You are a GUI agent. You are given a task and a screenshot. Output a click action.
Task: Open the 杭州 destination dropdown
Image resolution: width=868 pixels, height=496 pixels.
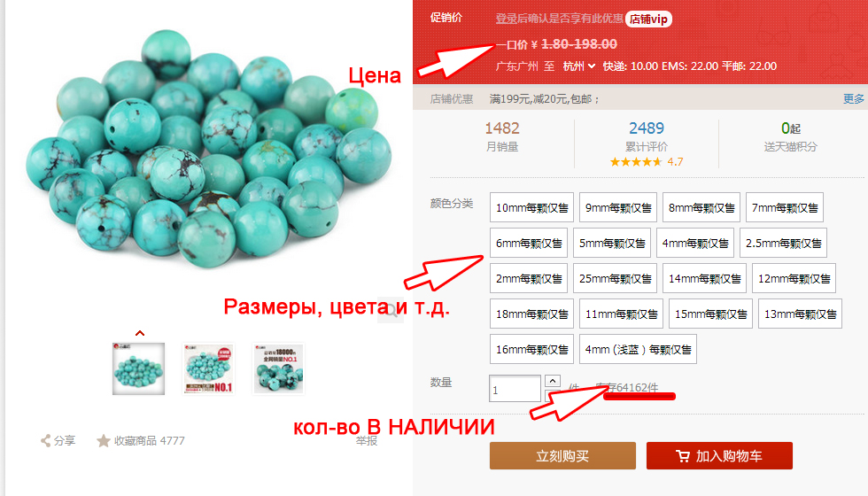(579, 66)
